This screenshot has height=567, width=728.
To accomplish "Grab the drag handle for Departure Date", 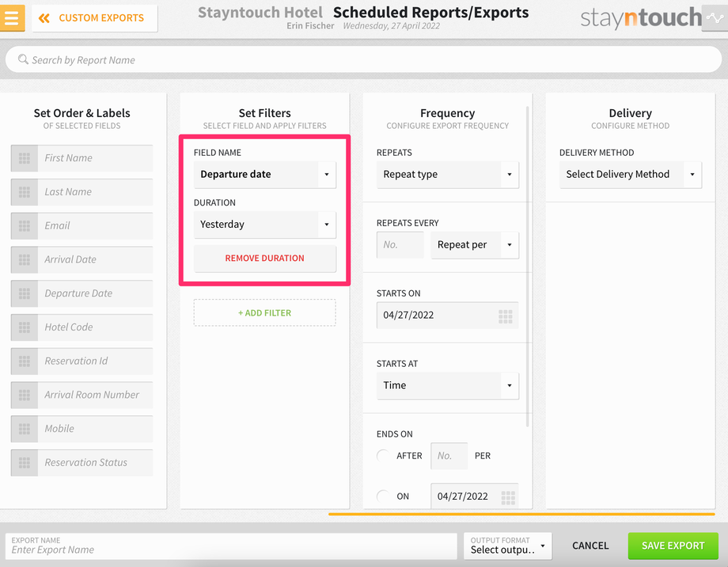I will pyautogui.click(x=25, y=293).
